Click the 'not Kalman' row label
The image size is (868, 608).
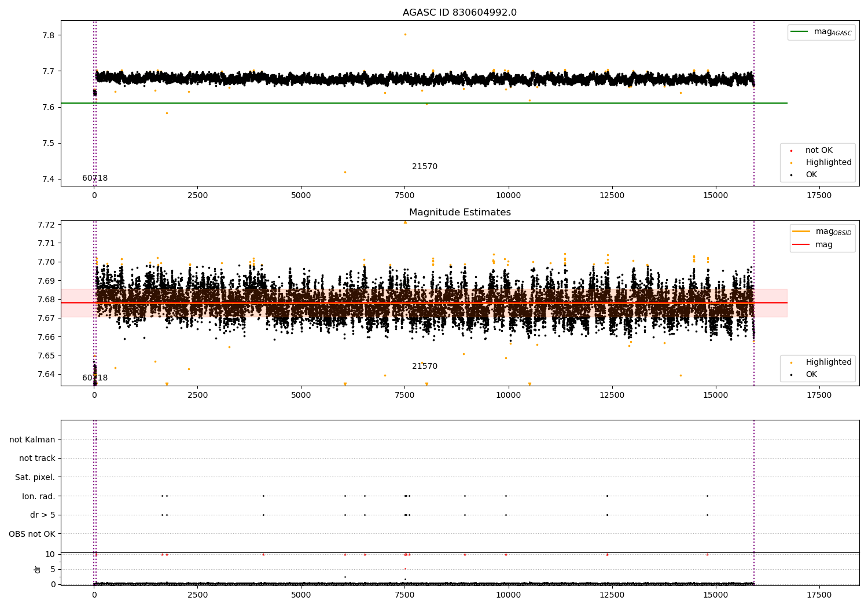pyautogui.click(x=32, y=439)
